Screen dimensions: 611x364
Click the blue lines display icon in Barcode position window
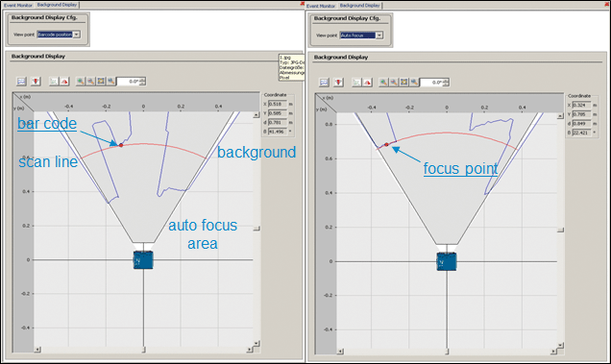(x=21, y=81)
